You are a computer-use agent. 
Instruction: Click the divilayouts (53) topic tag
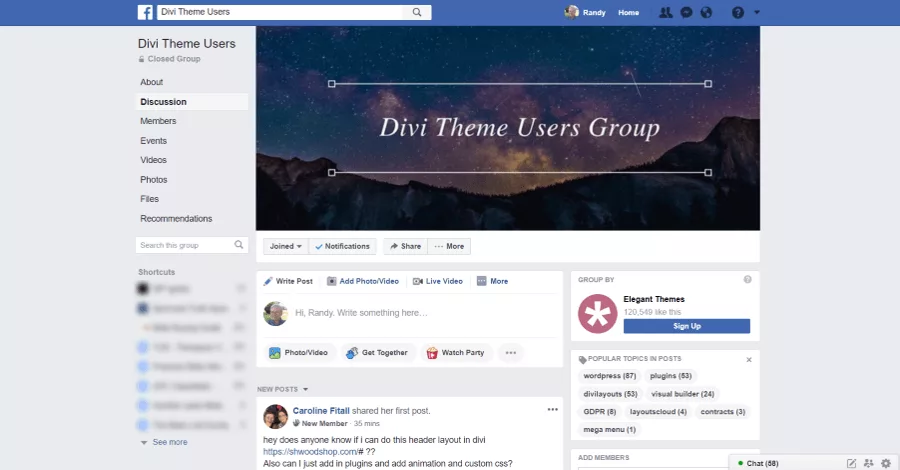[x=610, y=394]
